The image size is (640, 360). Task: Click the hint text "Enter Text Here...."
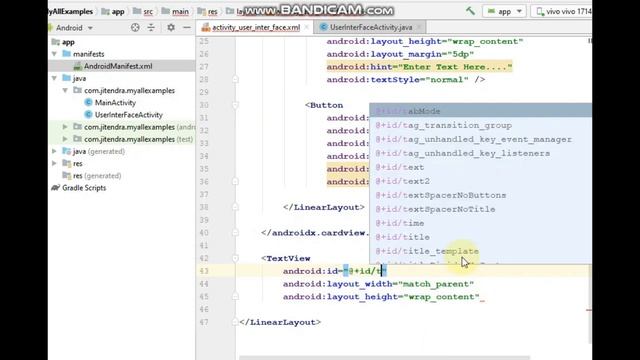pos(455,67)
